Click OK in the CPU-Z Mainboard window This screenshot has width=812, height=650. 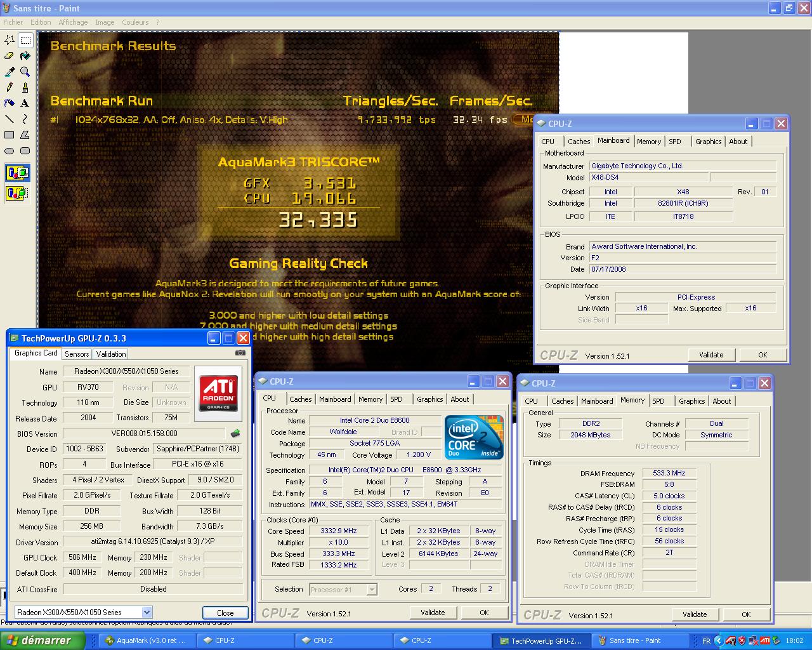(763, 355)
